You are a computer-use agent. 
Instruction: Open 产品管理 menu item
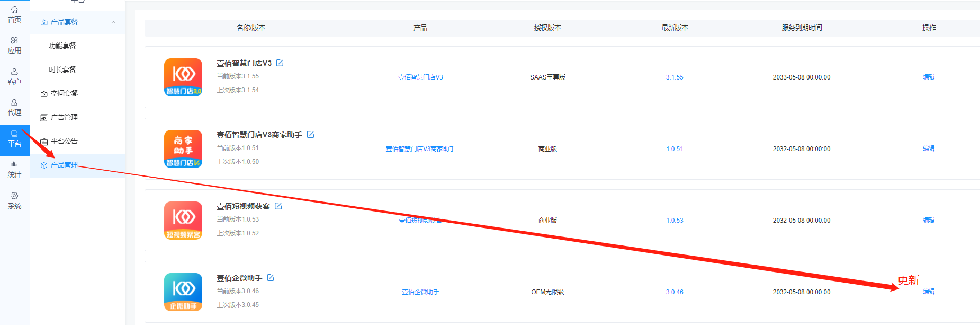click(x=78, y=165)
